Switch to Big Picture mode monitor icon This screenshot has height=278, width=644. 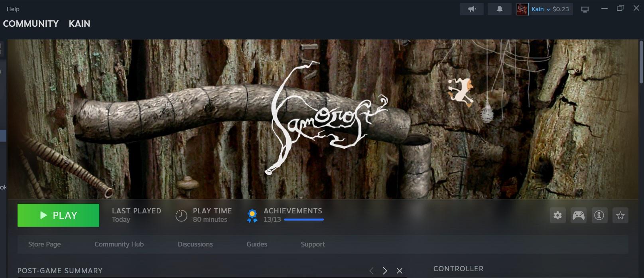tap(585, 9)
